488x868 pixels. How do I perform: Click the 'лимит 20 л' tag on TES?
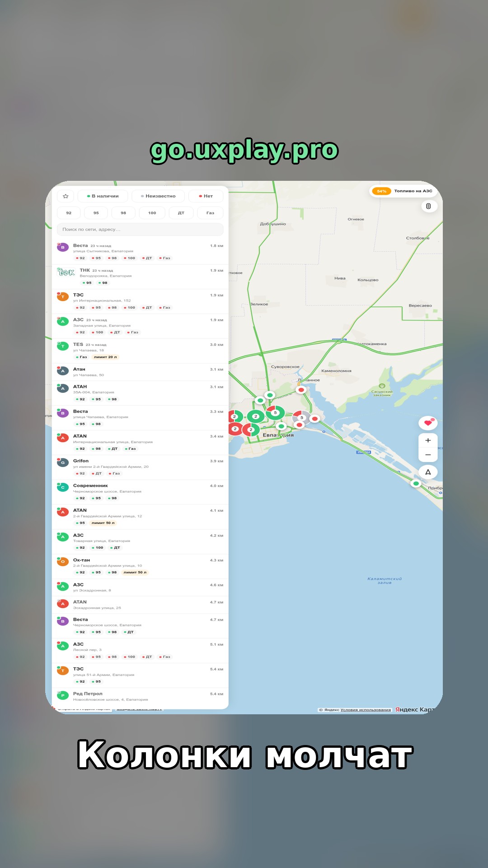click(105, 357)
